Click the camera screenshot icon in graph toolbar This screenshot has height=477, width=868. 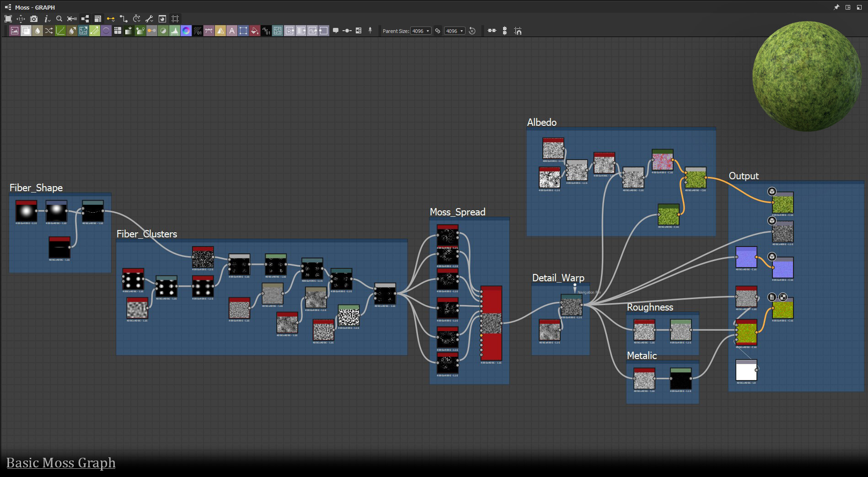pyautogui.click(x=34, y=19)
